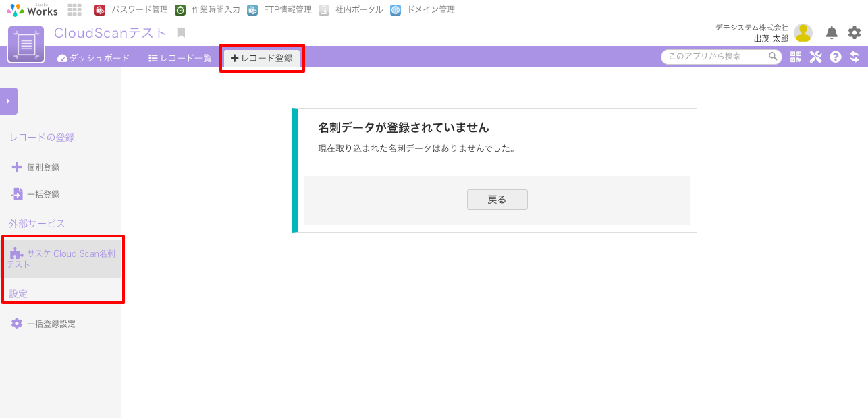Select サスケ Cloud Scan名刺テスト in the sidebar

coord(63,258)
